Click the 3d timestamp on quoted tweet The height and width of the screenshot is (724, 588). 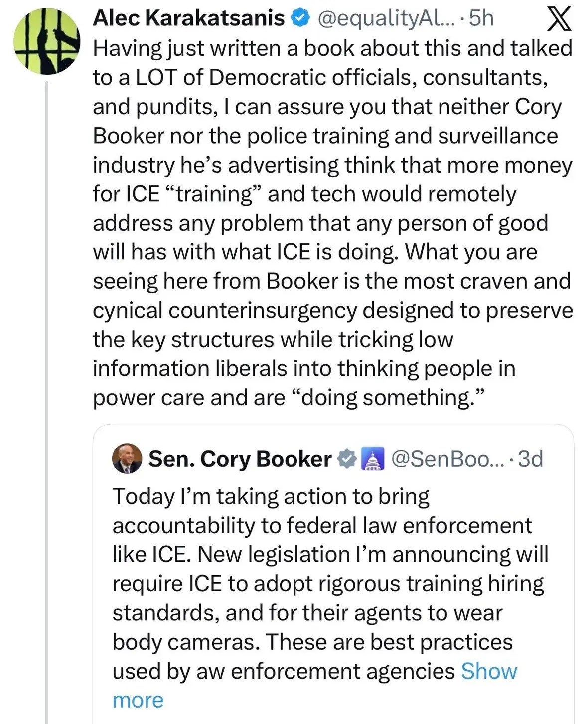[x=530, y=459]
